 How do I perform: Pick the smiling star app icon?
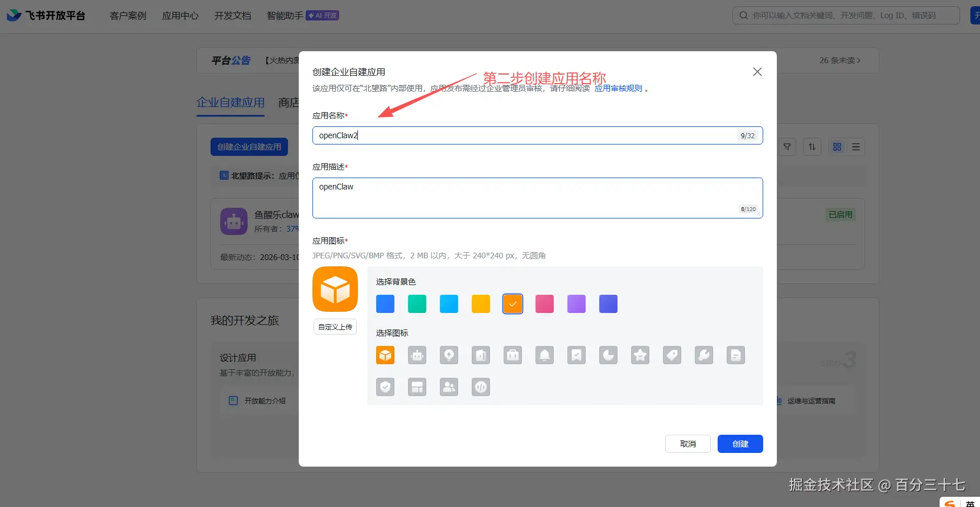click(640, 355)
